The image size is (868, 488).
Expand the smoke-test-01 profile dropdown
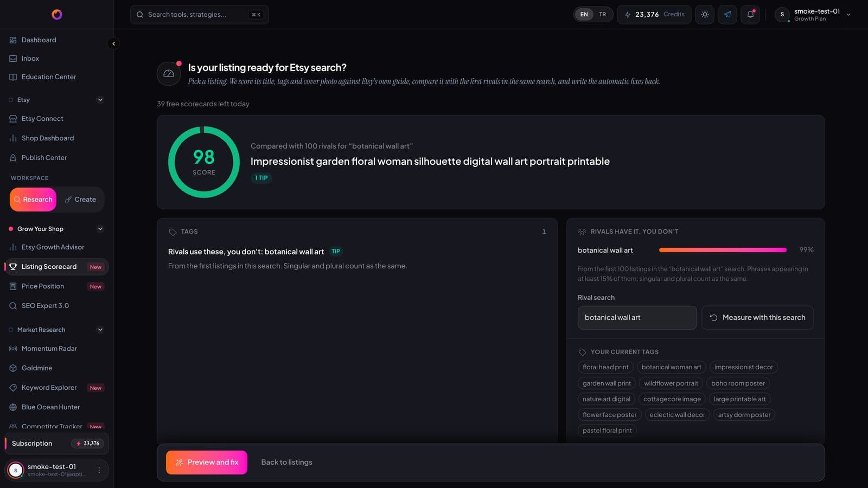814,15
